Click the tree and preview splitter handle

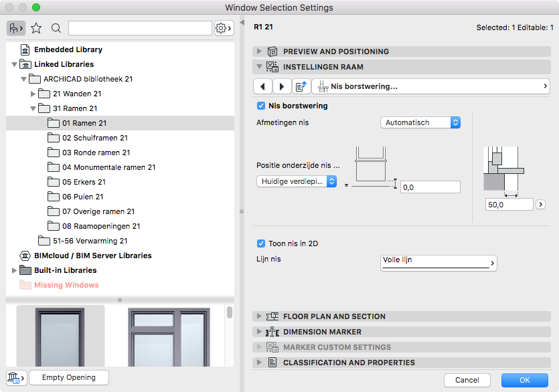click(120, 300)
